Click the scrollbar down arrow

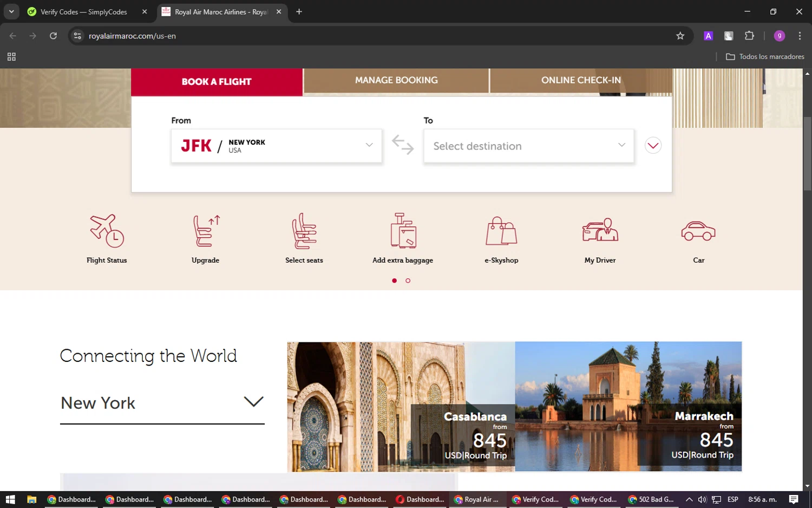807,486
